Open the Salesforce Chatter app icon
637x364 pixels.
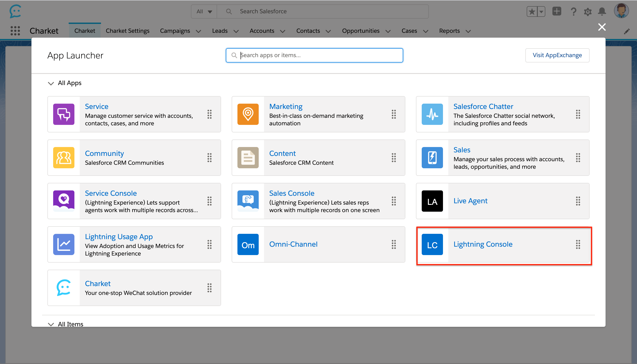tap(432, 114)
